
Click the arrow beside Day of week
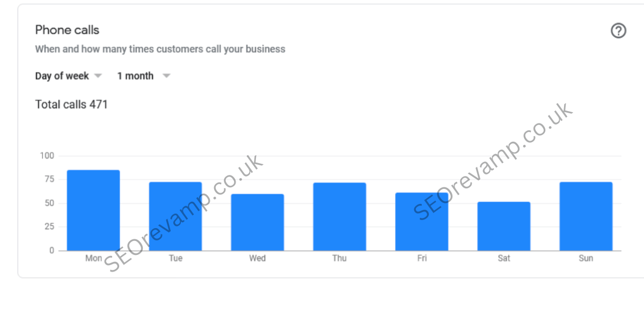coord(98,76)
